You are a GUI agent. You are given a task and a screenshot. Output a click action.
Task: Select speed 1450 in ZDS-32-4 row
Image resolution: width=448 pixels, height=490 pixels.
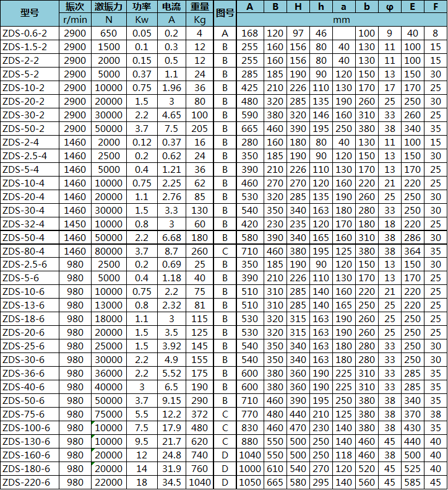tap(75, 224)
